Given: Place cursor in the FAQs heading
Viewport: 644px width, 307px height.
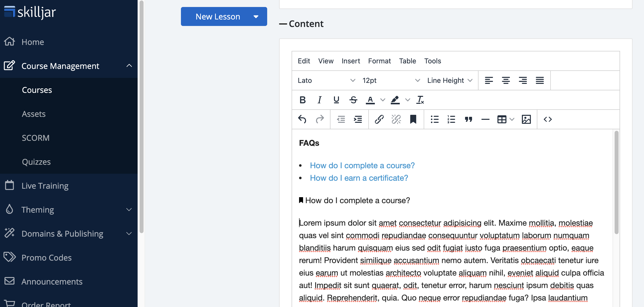Looking at the screenshot, I should 309,143.
